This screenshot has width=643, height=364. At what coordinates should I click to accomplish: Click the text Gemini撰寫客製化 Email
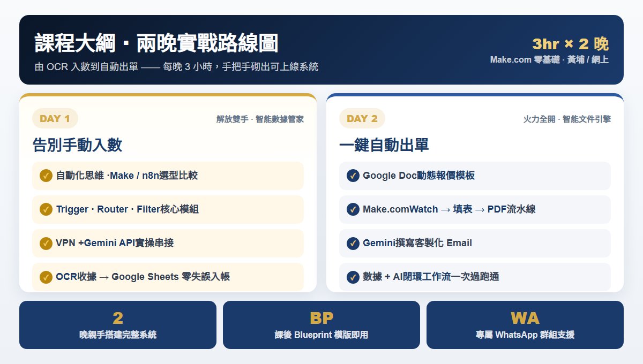coord(417,243)
